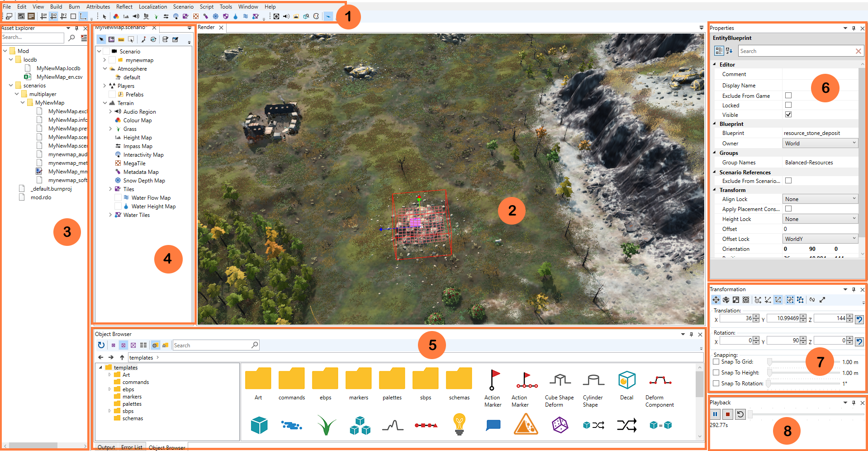Go up one folder in Object Browser
The width and height of the screenshot is (868, 451).
(x=122, y=357)
